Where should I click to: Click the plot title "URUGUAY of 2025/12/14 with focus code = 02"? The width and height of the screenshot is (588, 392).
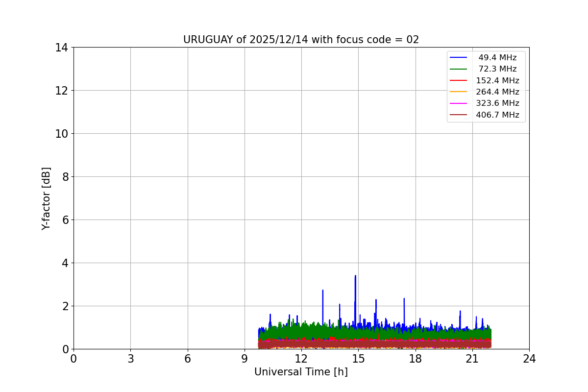(301, 40)
